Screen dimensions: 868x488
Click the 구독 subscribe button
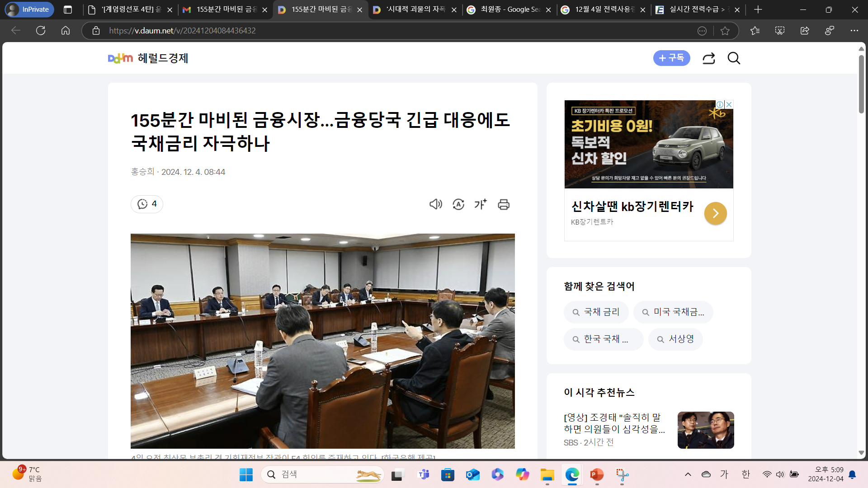pyautogui.click(x=671, y=58)
